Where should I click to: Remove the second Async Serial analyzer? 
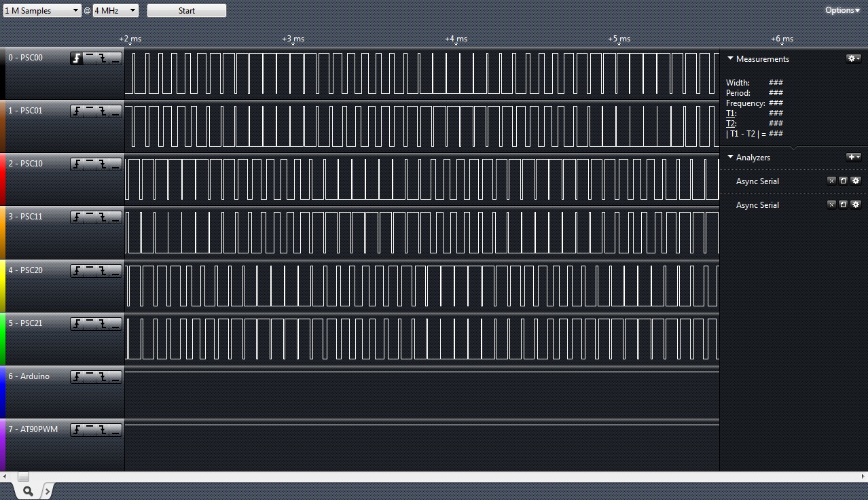pos(831,204)
